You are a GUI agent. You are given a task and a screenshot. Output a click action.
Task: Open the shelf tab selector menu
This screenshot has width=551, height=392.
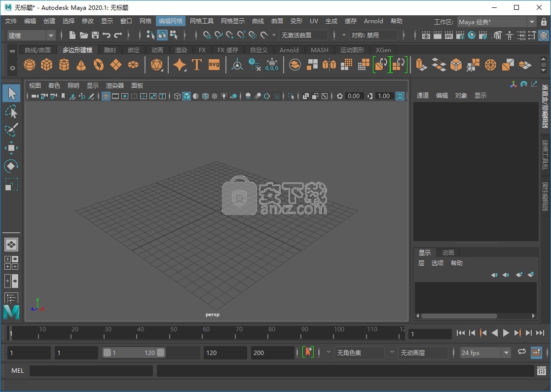pos(12,51)
